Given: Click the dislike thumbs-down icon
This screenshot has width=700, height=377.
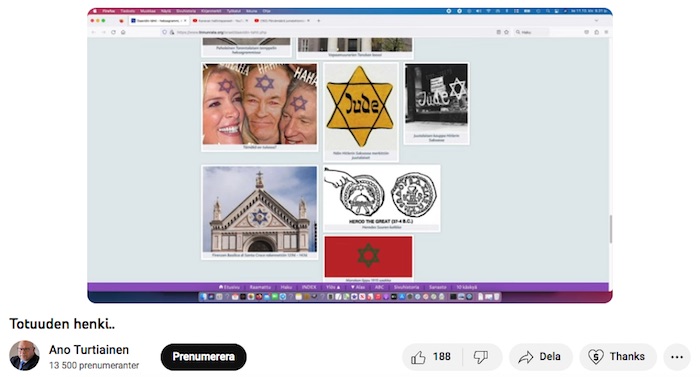Looking at the screenshot, I should pyautogui.click(x=481, y=357).
